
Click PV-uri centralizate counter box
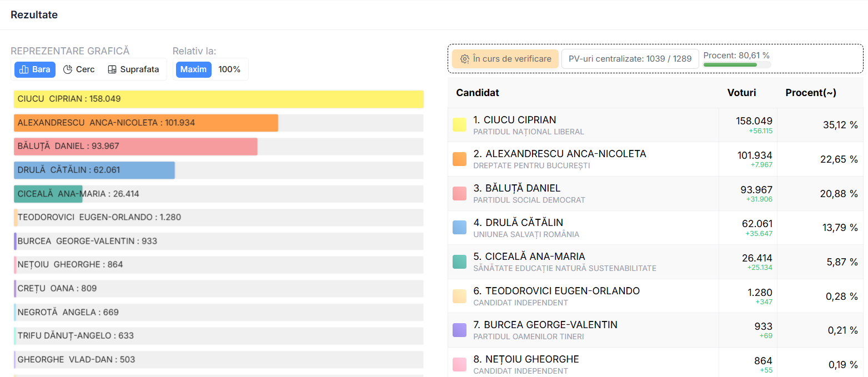click(x=630, y=59)
